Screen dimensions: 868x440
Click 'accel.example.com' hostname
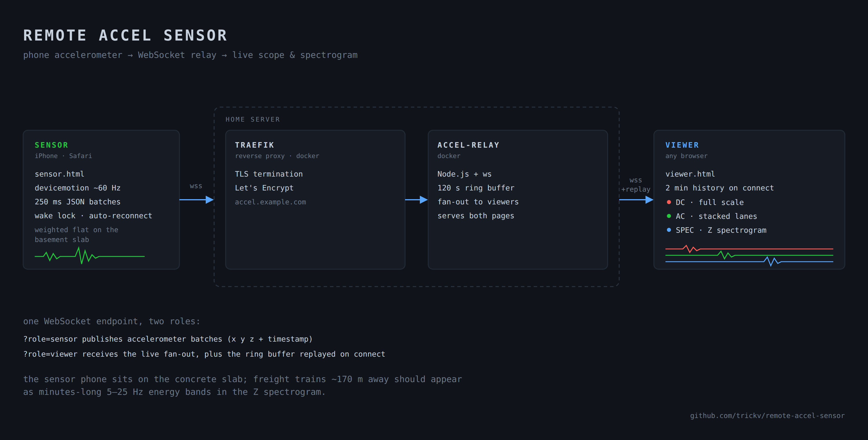click(271, 202)
